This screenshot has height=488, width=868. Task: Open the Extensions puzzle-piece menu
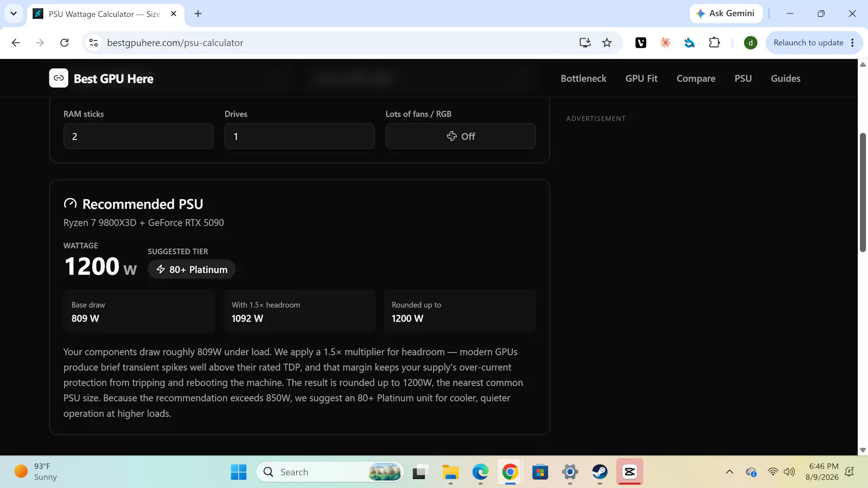(714, 43)
